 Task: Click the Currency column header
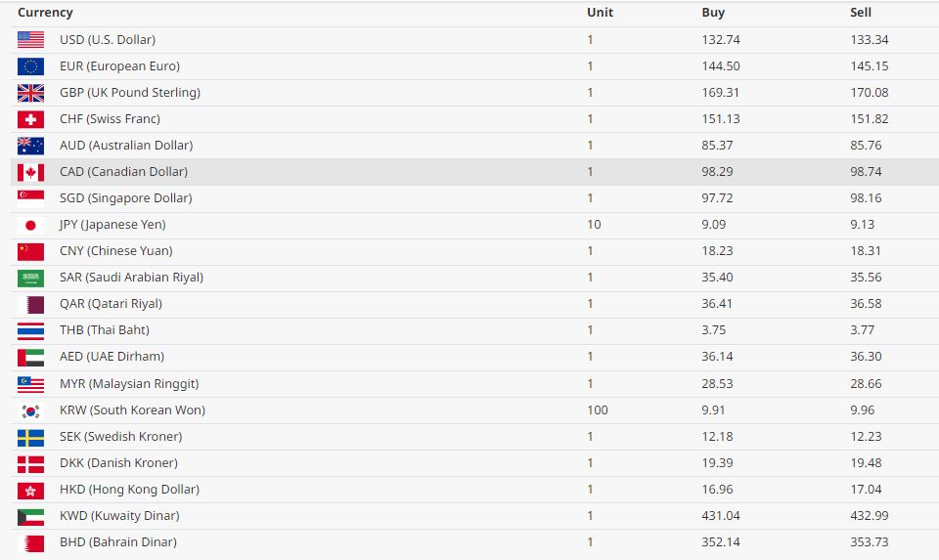point(45,13)
